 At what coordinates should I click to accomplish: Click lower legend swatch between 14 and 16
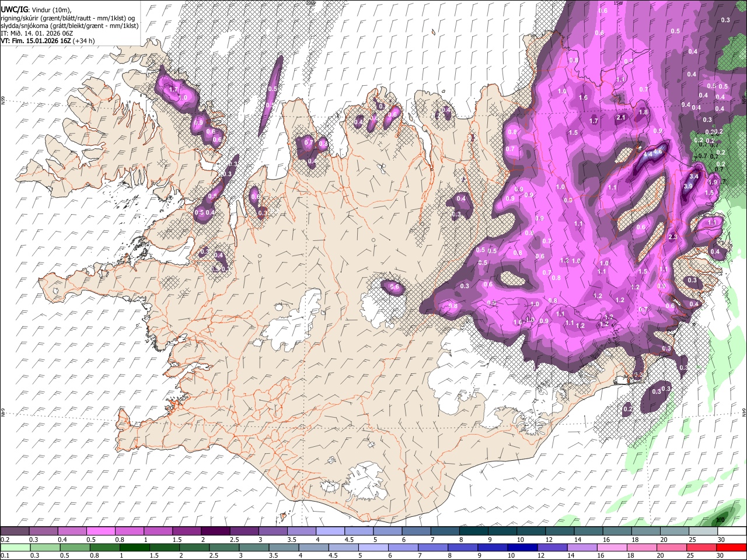[x=582, y=547]
